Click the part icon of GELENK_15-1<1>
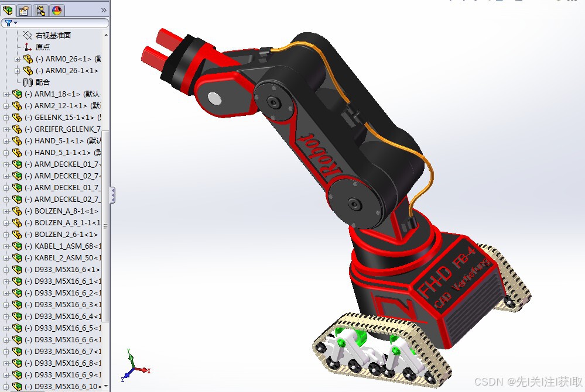 pos(17,118)
